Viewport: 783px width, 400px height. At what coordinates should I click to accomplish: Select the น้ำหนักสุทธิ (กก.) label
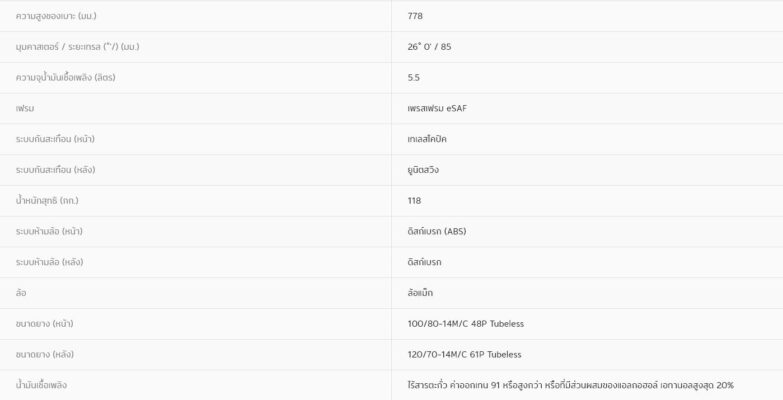pyautogui.click(x=48, y=200)
